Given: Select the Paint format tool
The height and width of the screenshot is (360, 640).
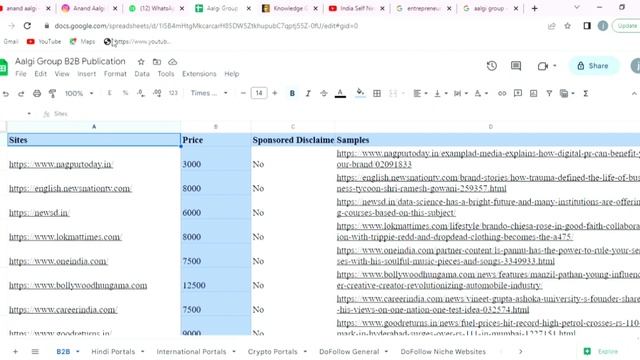Looking at the screenshot, I should point(52,93).
